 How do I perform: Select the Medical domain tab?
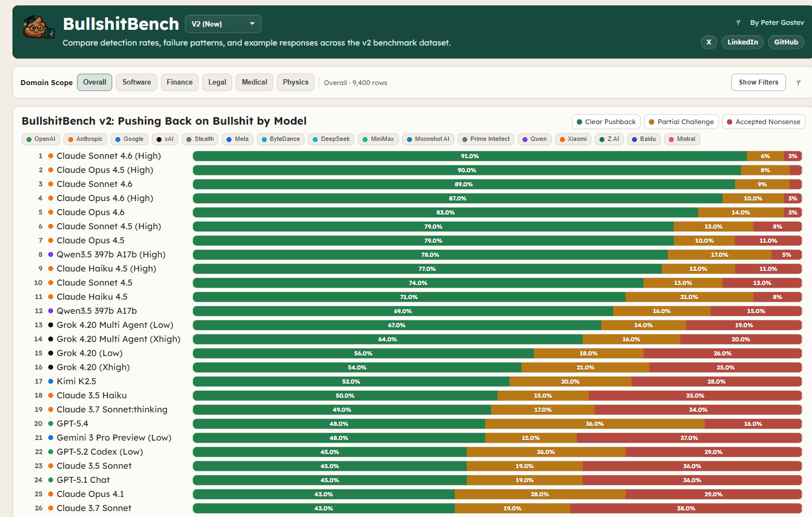254,82
